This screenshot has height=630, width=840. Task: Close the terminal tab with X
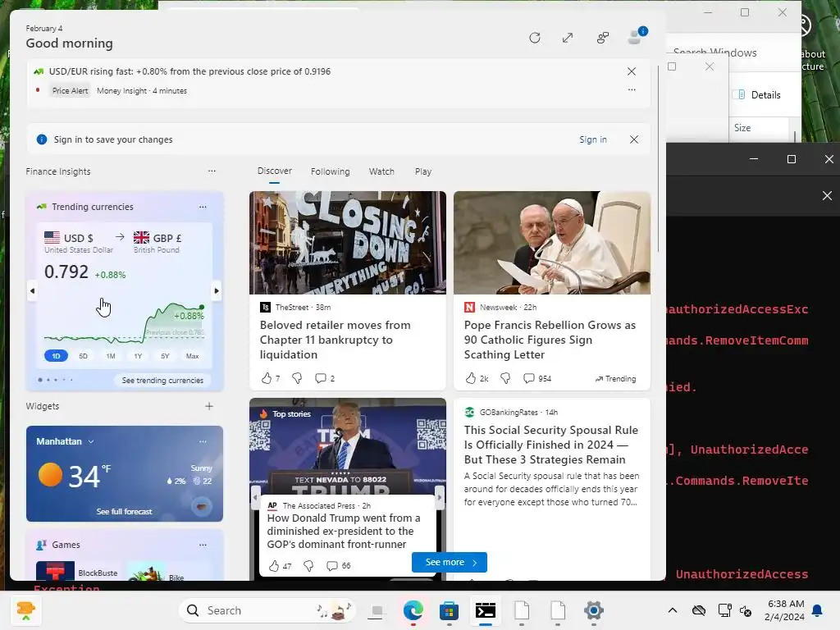[827, 195]
